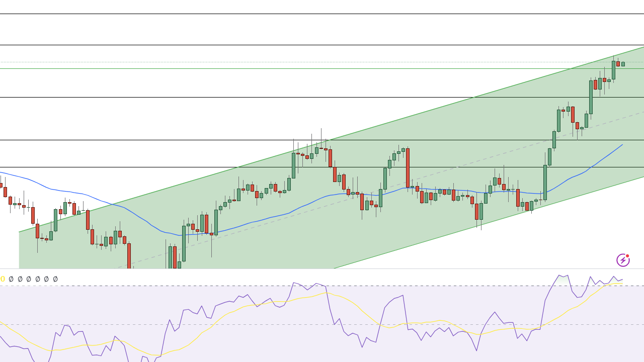This screenshot has height=362, width=644.
Task: Select the dotted current price line
Action: pos(322,62)
